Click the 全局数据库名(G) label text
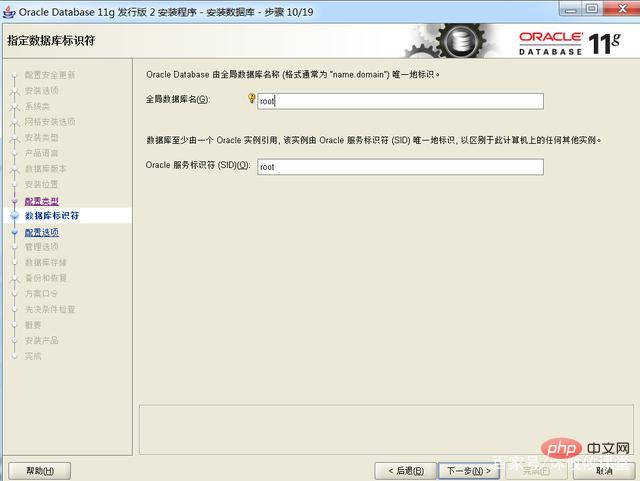The height and width of the screenshot is (481, 640). pyautogui.click(x=178, y=99)
